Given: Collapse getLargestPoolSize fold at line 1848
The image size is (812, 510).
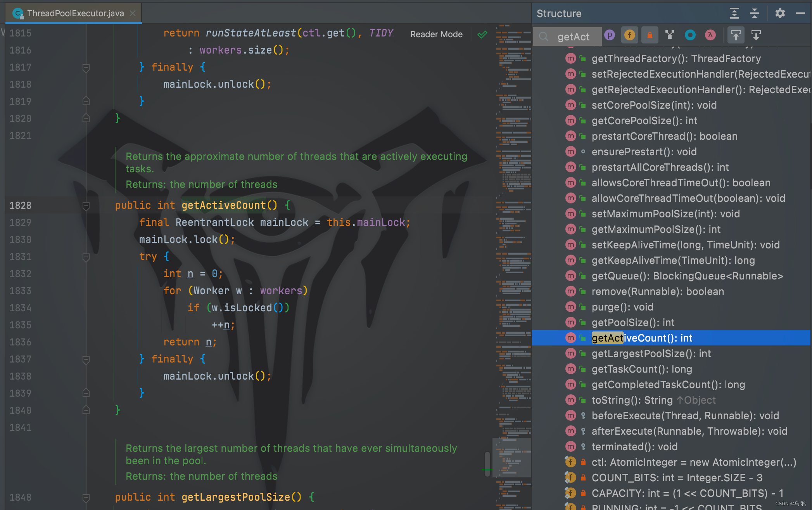Looking at the screenshot, I should 86,497.
